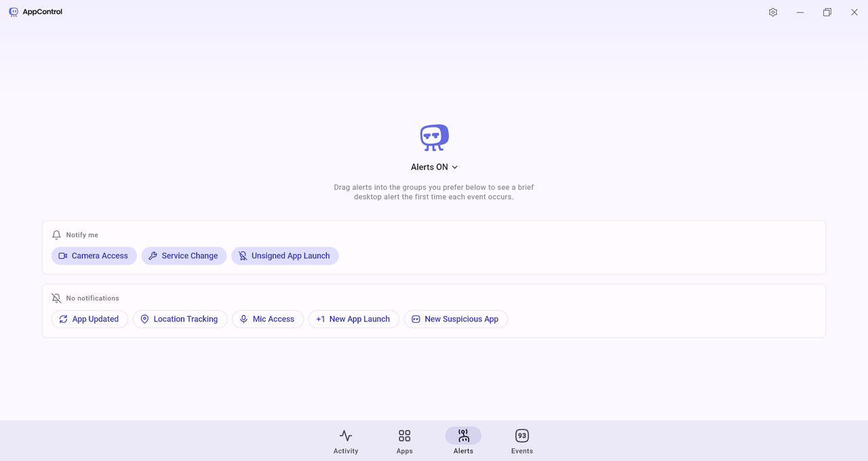Screen dimensions: 868x461
Task: Click the AppControl logo in title bar
Action: point(14,12)
